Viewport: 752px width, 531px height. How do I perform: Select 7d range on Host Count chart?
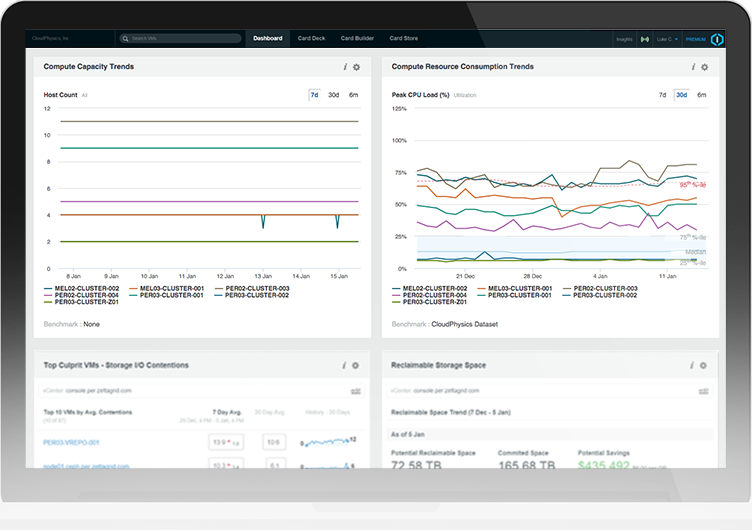coord(314,95)
